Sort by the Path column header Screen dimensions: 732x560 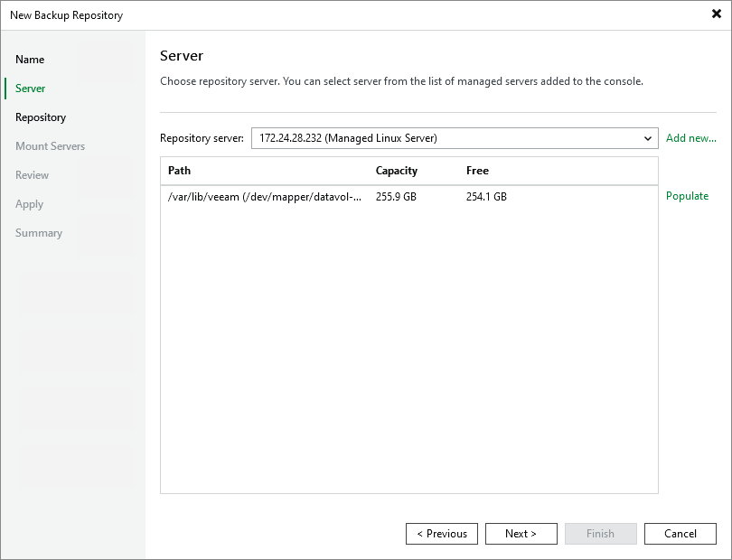179,171
